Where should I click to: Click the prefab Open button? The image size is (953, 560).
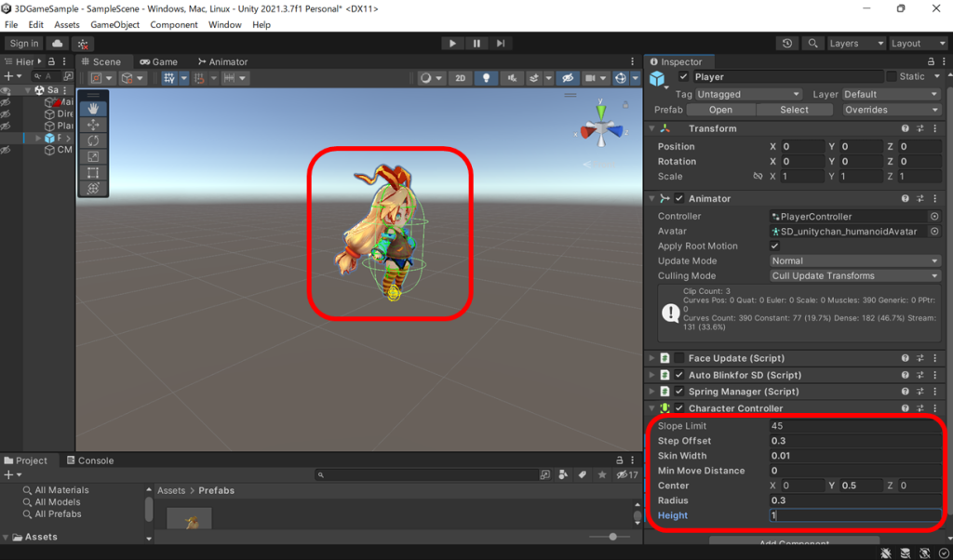click(720, 110)
